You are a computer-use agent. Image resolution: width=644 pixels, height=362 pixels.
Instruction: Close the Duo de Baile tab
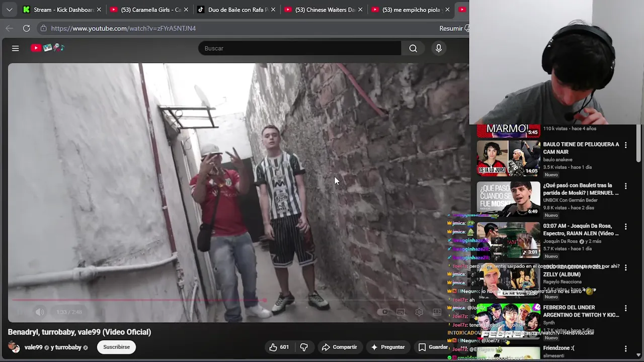pos(273,10)
